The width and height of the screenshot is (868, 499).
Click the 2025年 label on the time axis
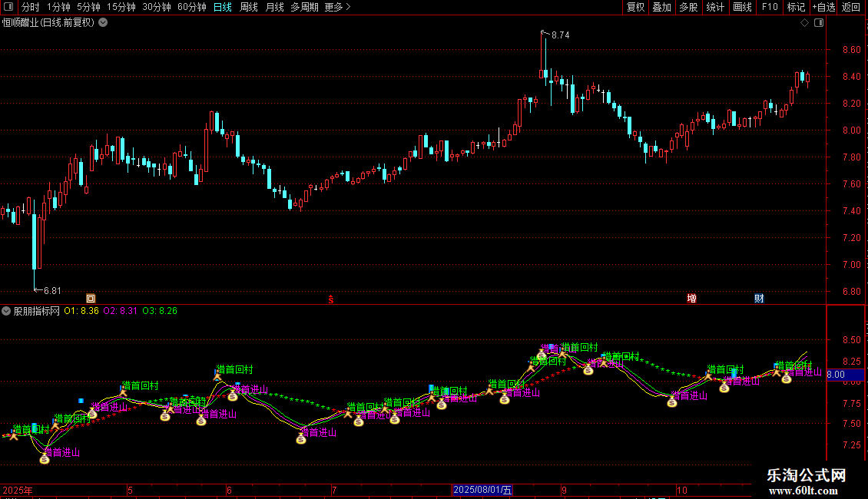coord(18,490)
